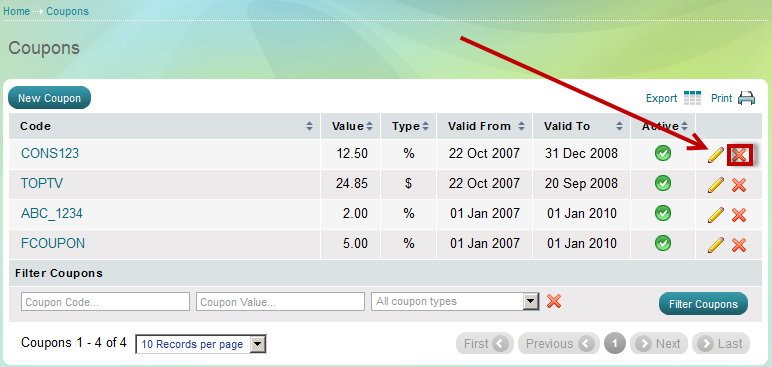
Task: Go to Last page button
Action: pyautogui.click(x=721, y=343)
